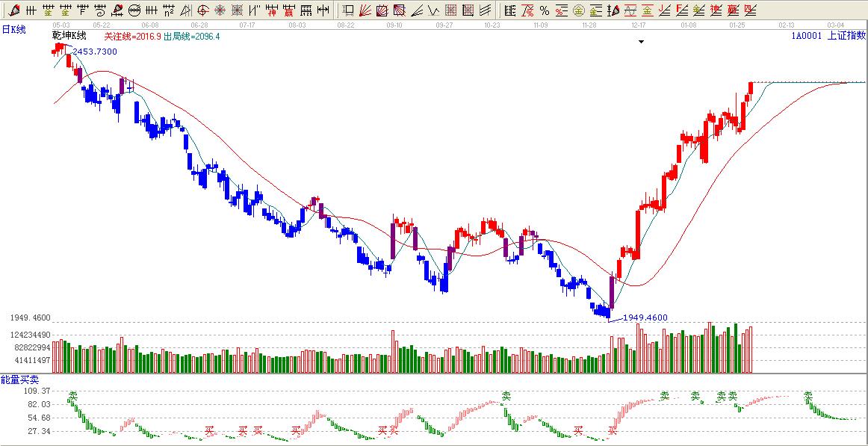Click the pencil drawing tool icon in the toolbar
868x446 pixels.
(x=13, y=10)
